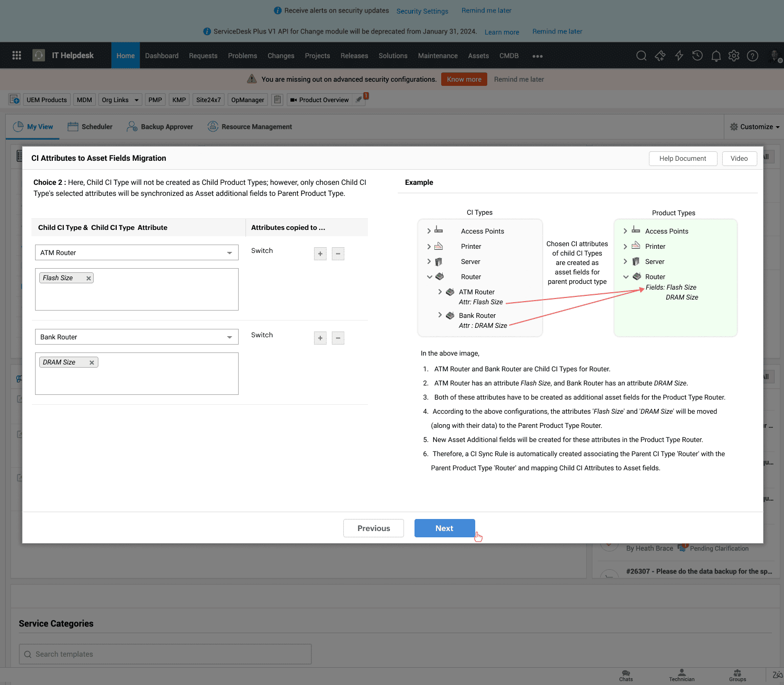Click the minus icon in Bank Router row
This screenshot has width=784, height=685.
point(338,338)
